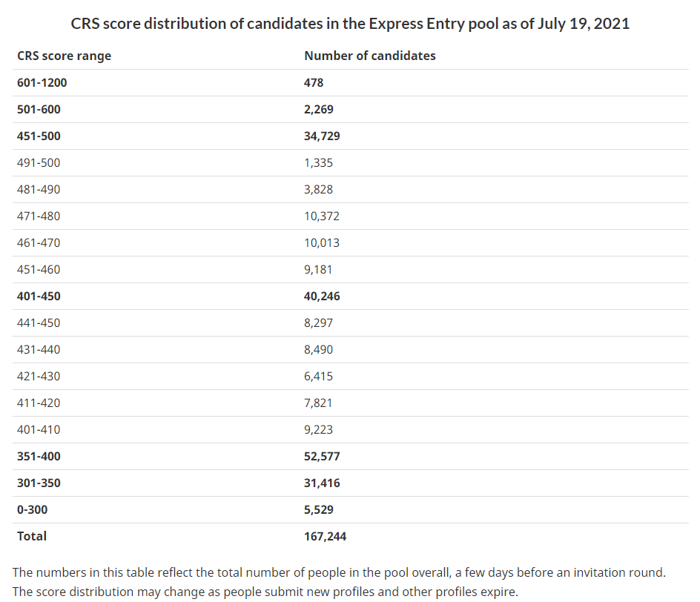
Task: Click the 40,246 total for 401-450
Action: 322,296
